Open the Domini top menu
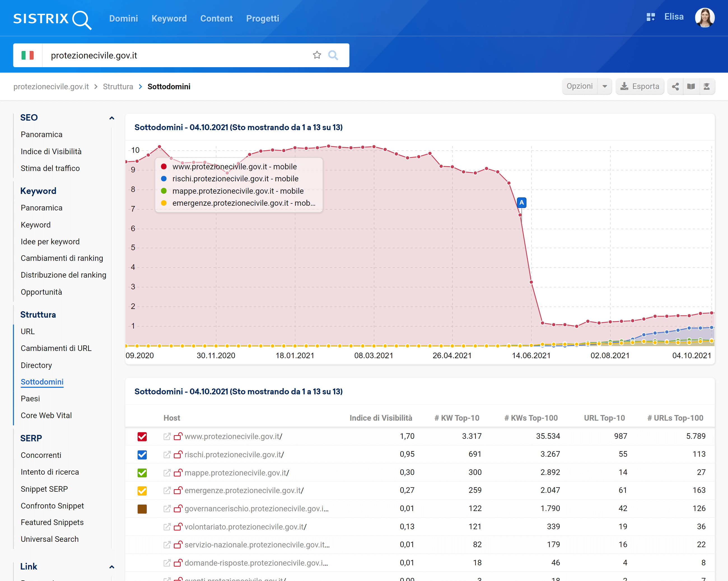 pyautogui.click(x=123, y=18)
